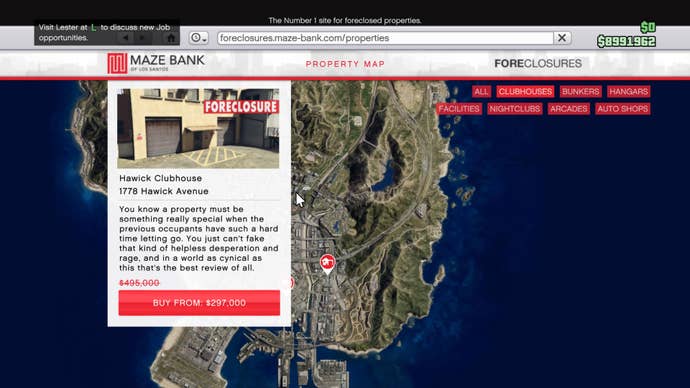Open the Property Map page
This screenshot has width=690, height=388.
345,64
